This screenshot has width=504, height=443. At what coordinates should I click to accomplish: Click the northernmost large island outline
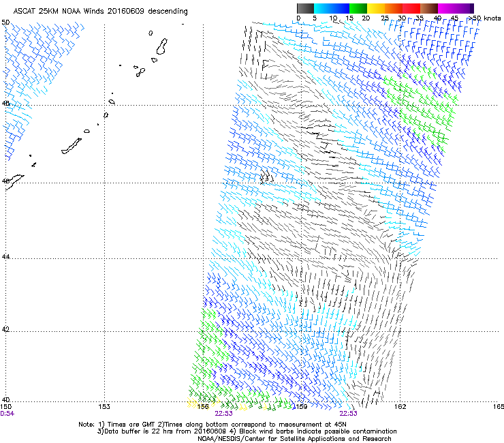(162, 46)
